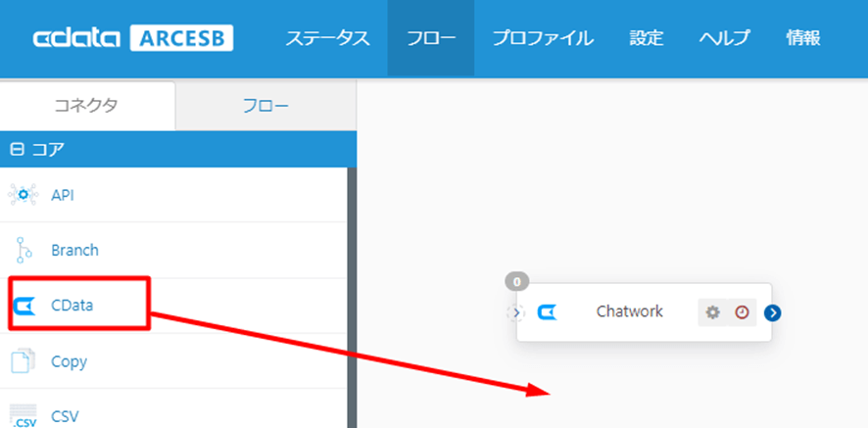The width and height of the screenshot is (868, 428).
Task: Select the API connector icon
Action: 24,195
